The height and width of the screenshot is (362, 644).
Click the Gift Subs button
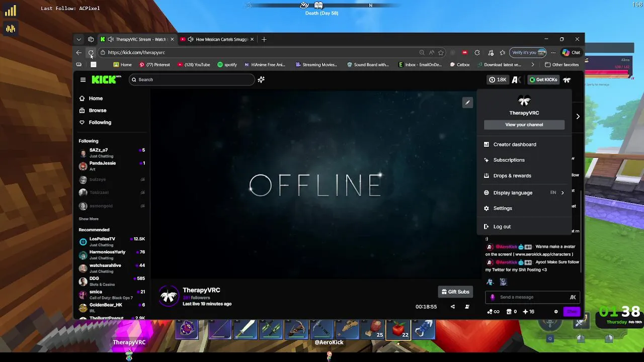[455, 292]
